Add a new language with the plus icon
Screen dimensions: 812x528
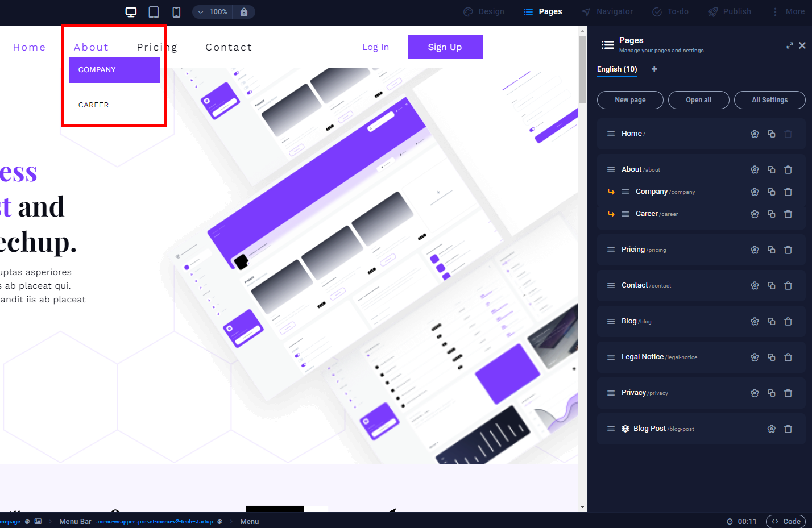[654, 69]
